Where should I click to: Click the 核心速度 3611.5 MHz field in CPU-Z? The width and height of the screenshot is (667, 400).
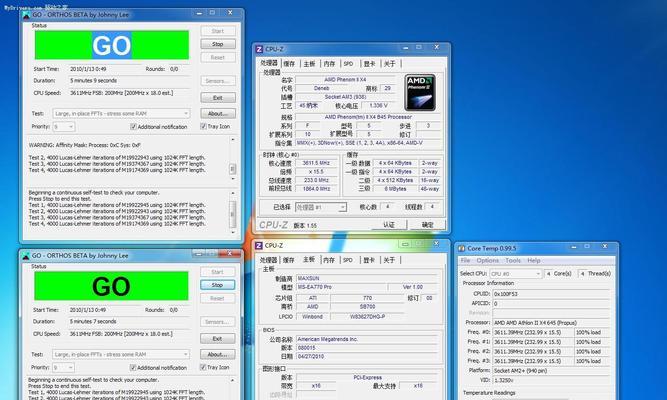(x=316, y=163)
